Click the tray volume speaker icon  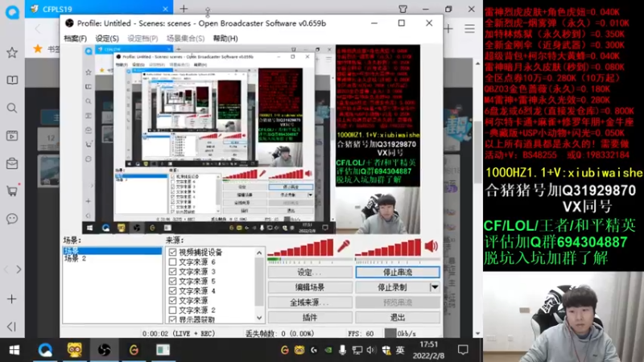371,350
